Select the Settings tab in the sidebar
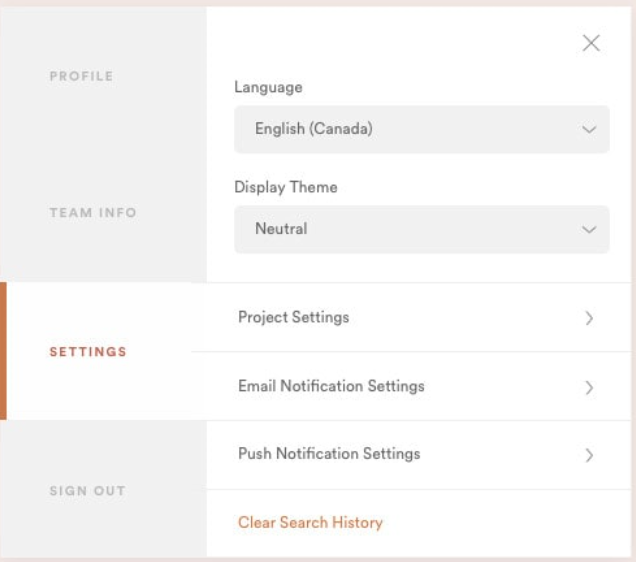Image resolution: width=636 pixels, height=562 pixels. (88, 352)
